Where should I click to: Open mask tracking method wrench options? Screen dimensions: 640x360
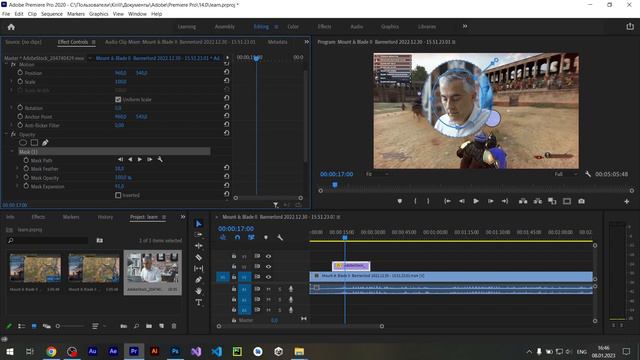(x=160, y=160)
